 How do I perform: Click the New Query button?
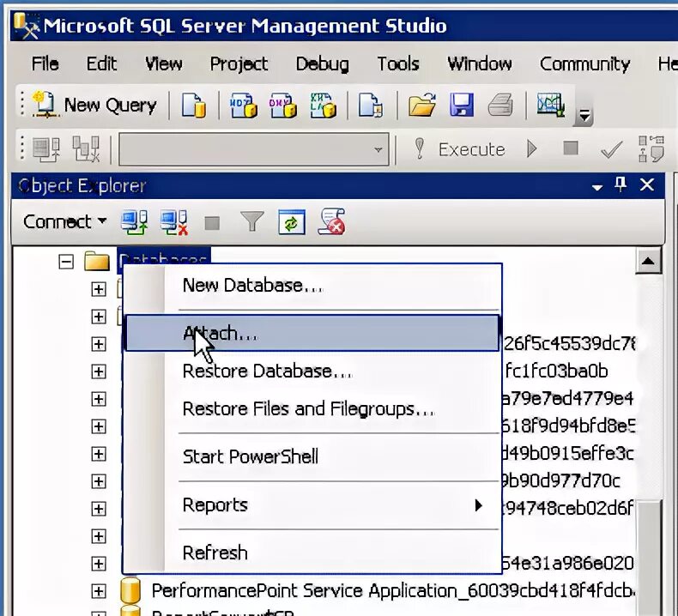(x=94, y=105)
